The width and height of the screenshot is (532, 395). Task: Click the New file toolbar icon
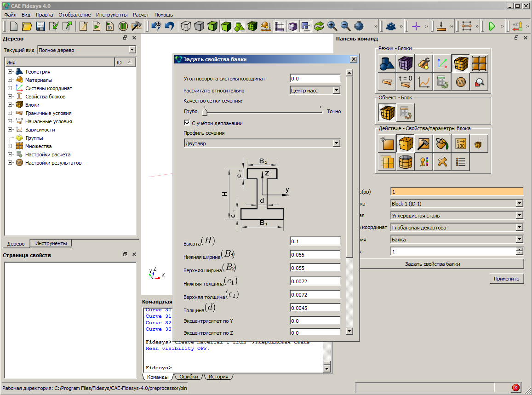pos(14,26)
